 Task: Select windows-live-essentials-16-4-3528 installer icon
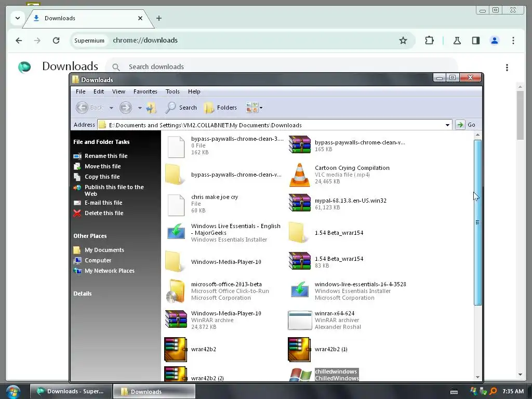[300, 289]
